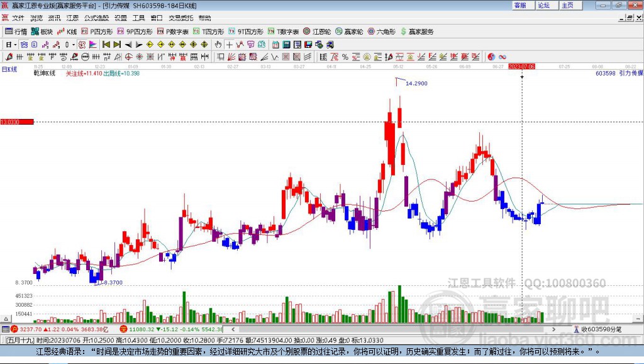Select the red pen drawing tool
The width and height of the screenshot is (644, 364).
tap(9, 57)
